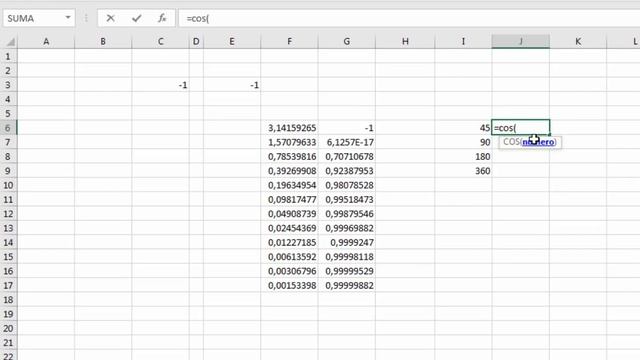640x360 pixels.
Task: Click cell G17 with 0,99999882
Action: pyautogui.click(x=347, y=285)
